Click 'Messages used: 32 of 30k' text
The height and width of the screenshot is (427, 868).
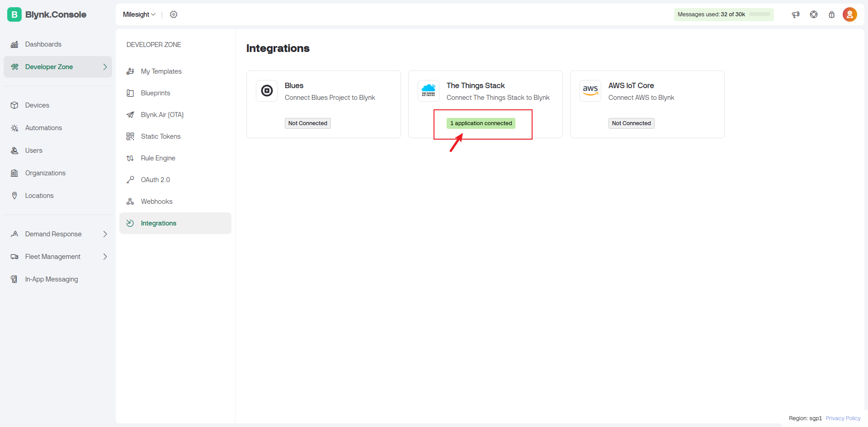click(711, 14)
